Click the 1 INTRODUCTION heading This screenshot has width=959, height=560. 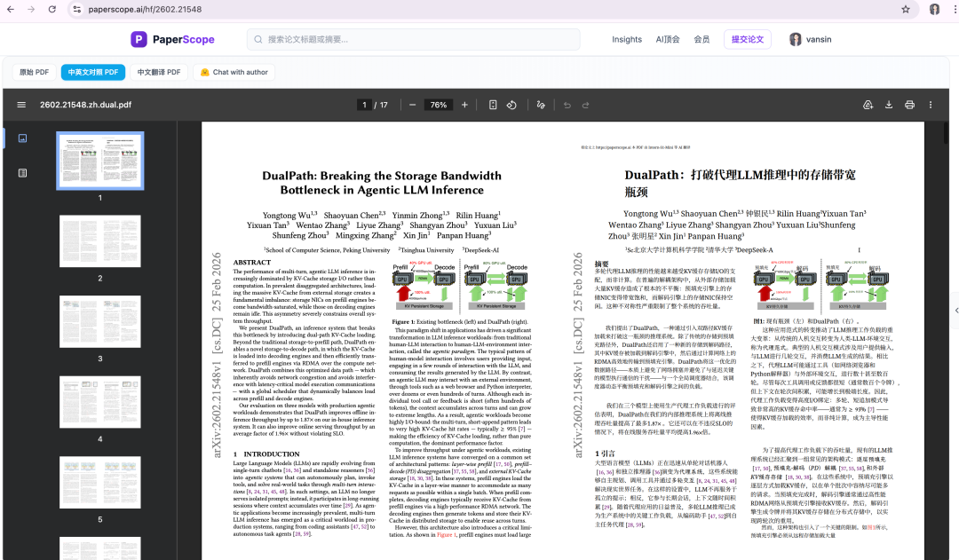point(266,454)
